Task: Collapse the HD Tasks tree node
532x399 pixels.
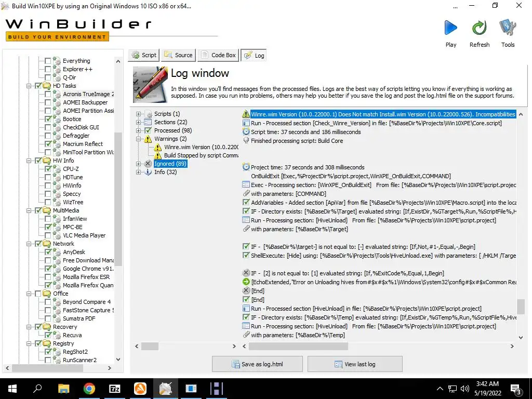Action: coord(29,86)
